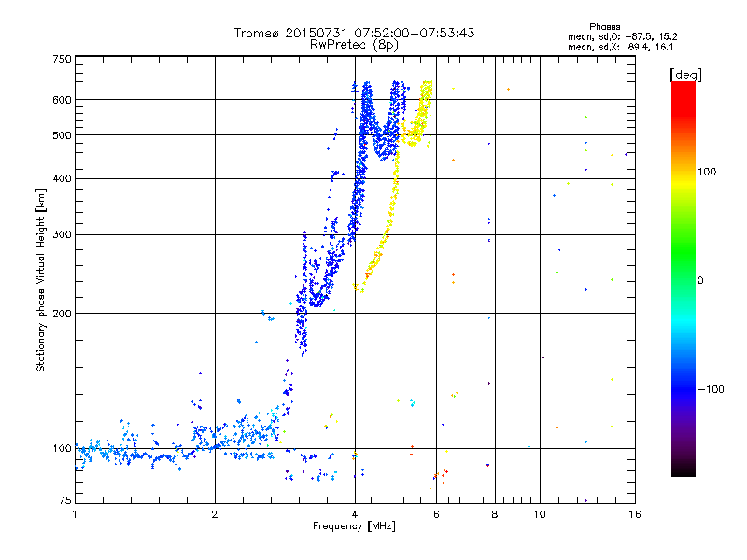Screen dimensions: 747x560
Task: Click the 'mean, sd,O: -87.5, 15.2' line
Action: 623,36
